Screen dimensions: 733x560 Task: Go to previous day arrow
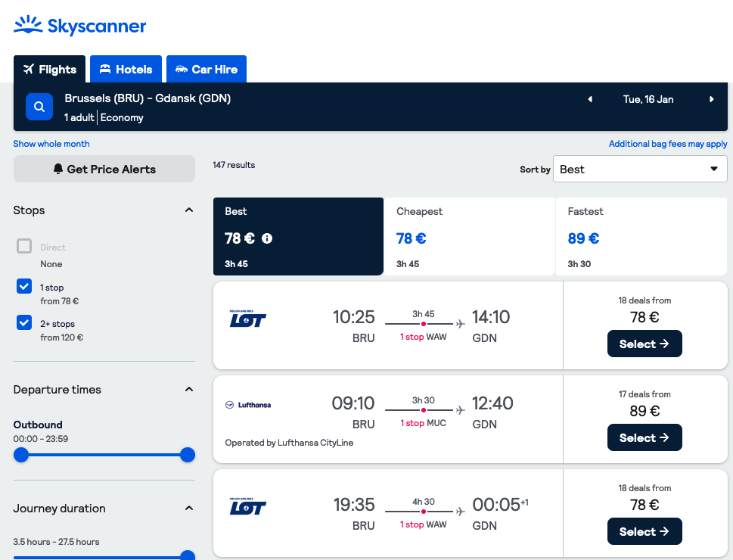click(x=590, y=99)
